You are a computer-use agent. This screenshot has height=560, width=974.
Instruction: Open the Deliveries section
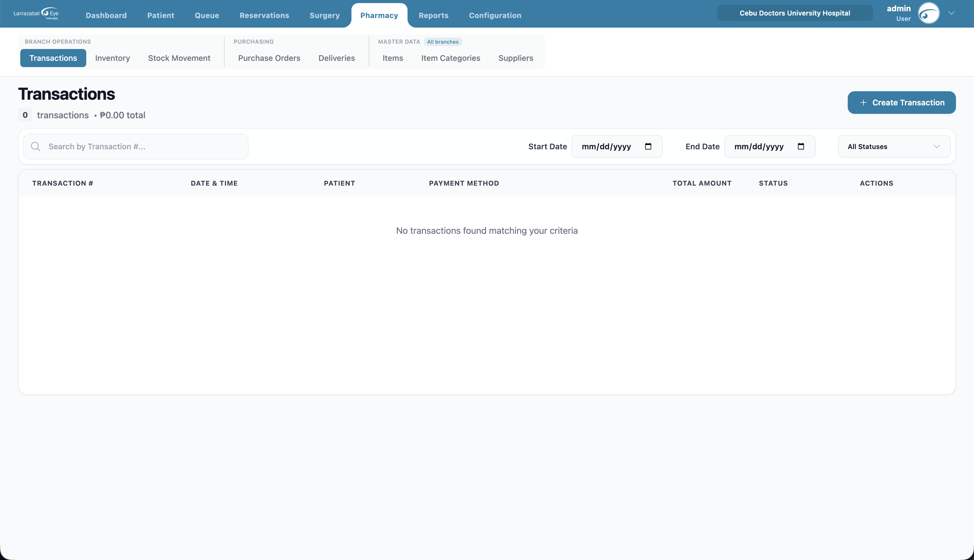click(337, 58)
